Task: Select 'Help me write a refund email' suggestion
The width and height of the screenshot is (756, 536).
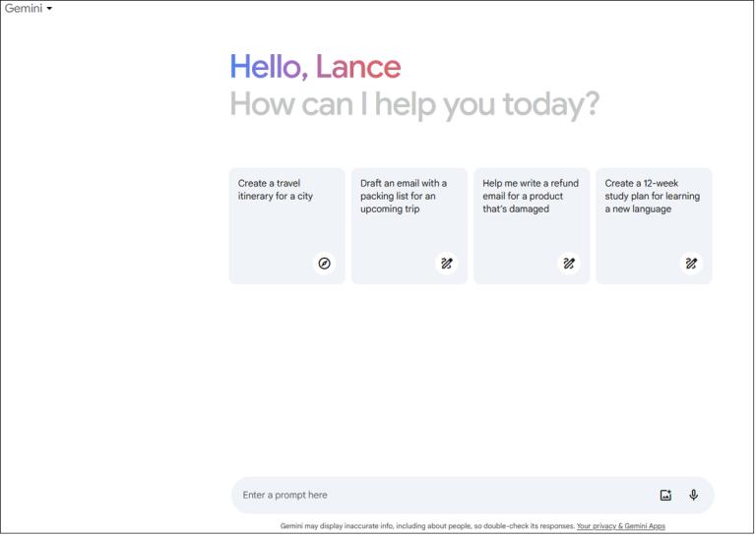Action: pyautogui.click(x=532, y=226)
